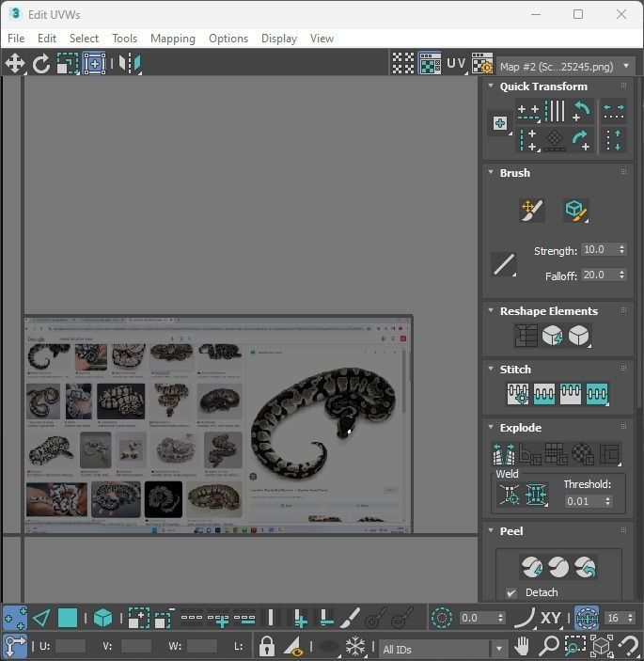Screen dimensions: 644x661
Task: Select the Move tool in top toolbar
Action: [x=15, y=64]
